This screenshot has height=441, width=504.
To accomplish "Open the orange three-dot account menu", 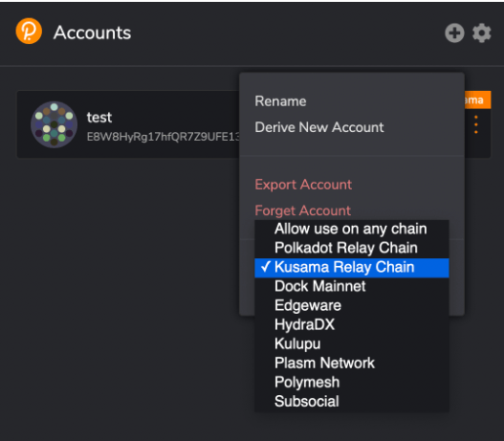I will point(476,124).
